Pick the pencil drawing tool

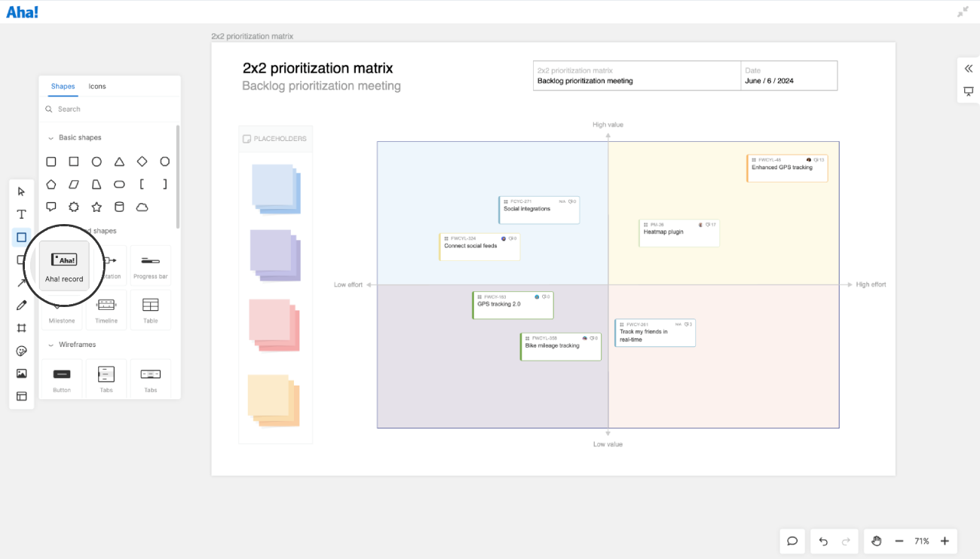pos(21,305)
